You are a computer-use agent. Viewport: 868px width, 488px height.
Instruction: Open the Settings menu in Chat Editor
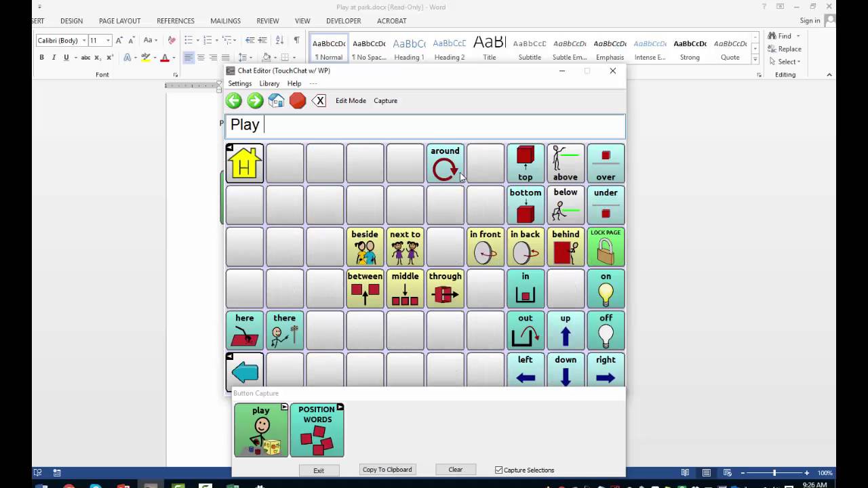click(x=239, y=83)
